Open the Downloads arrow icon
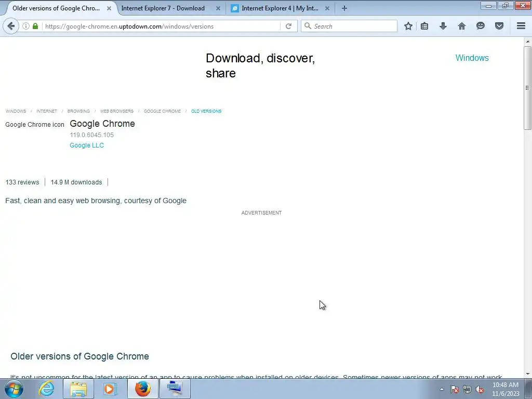The image size is (532, 399). [x=443, y=26]
